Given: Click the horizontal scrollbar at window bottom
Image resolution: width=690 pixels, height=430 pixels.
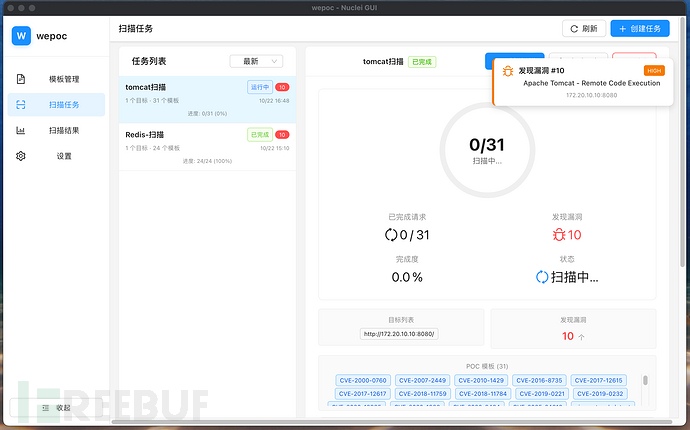Looking at the screenshot, I should [392, 422].
